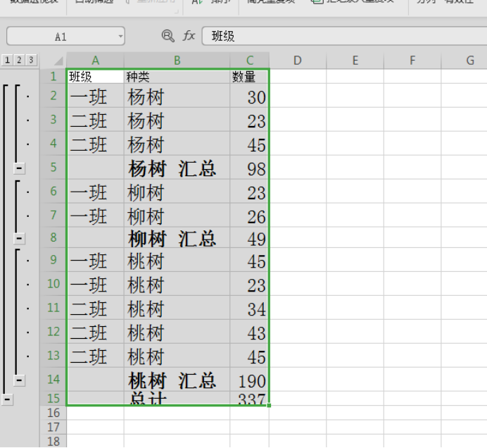Collapse the 桃树 汇总 group
This screenshot has height=448, width=487.
(x=19, y=380)
